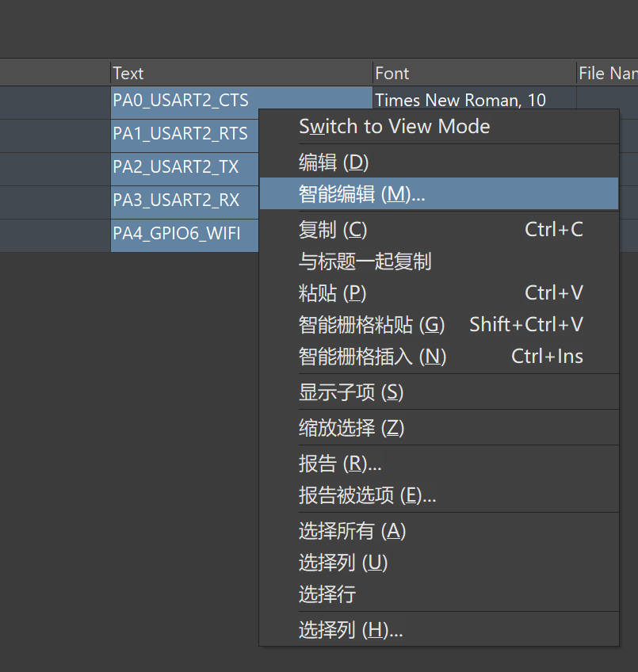Click 复制 (C) to copy selection
638x672 pixels.
point(333,230)
